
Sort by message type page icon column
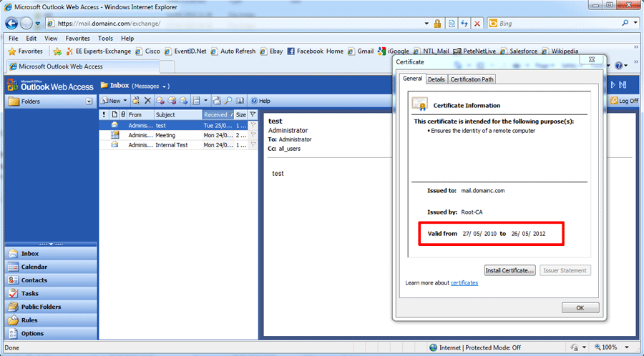point(114,114)
